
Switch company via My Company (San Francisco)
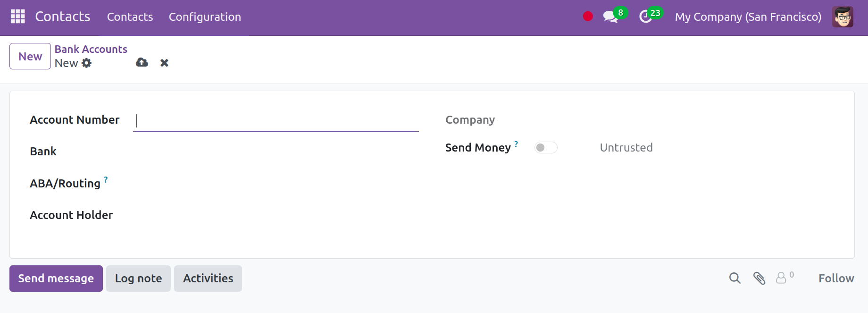coord(748,17)
